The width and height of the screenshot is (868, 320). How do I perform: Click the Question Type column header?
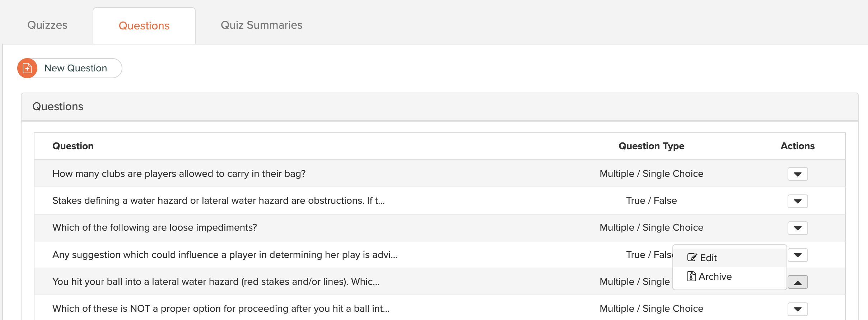coord(651,146)
